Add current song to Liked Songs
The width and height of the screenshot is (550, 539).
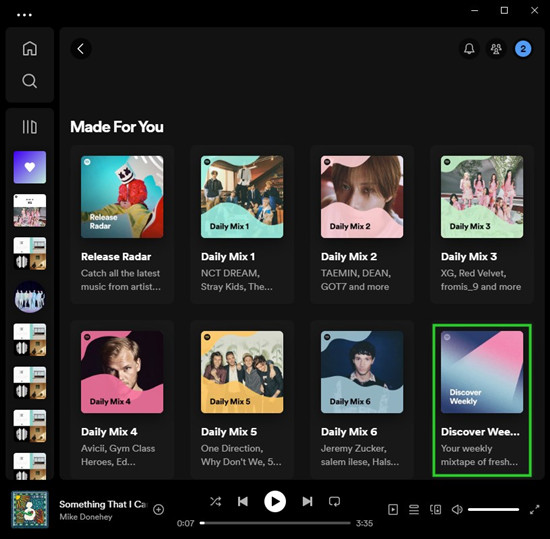tap(159, 509)
